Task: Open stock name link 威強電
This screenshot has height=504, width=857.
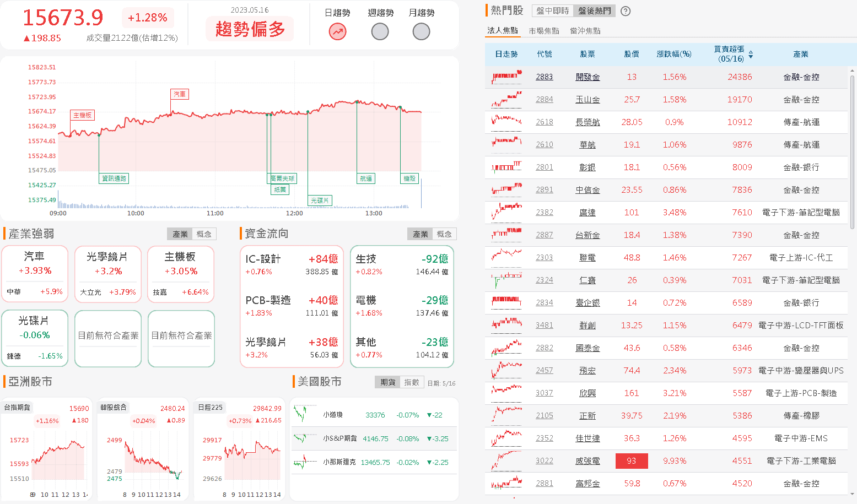Action: 587,461
